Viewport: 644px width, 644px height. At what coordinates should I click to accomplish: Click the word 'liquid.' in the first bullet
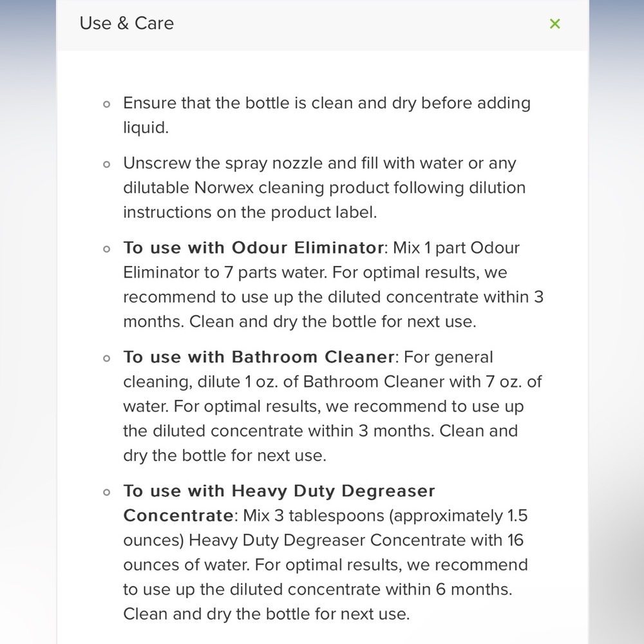coord(146,128)
